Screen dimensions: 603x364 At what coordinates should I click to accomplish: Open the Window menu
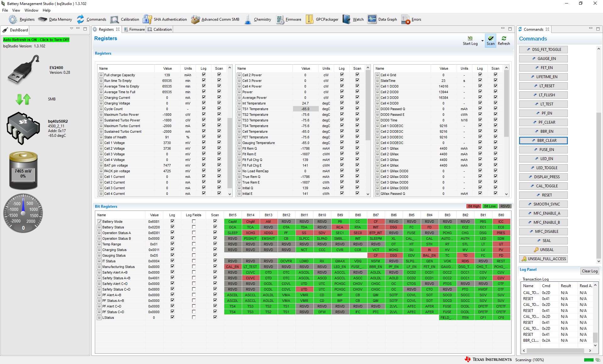click(x=31, y=10)
